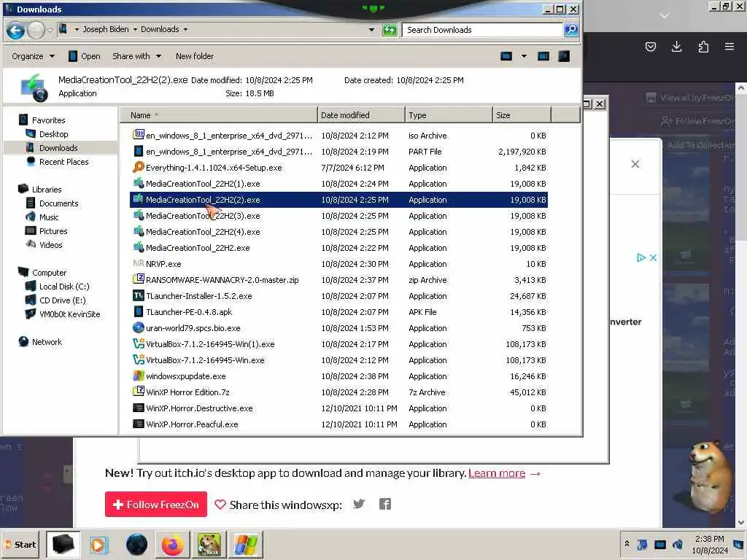
Task: Click New folder in the toolbar
Action: (x=194, y=56)
